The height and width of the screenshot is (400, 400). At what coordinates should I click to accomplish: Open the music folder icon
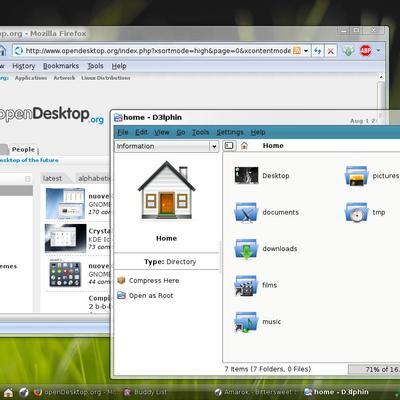(246, 322)
